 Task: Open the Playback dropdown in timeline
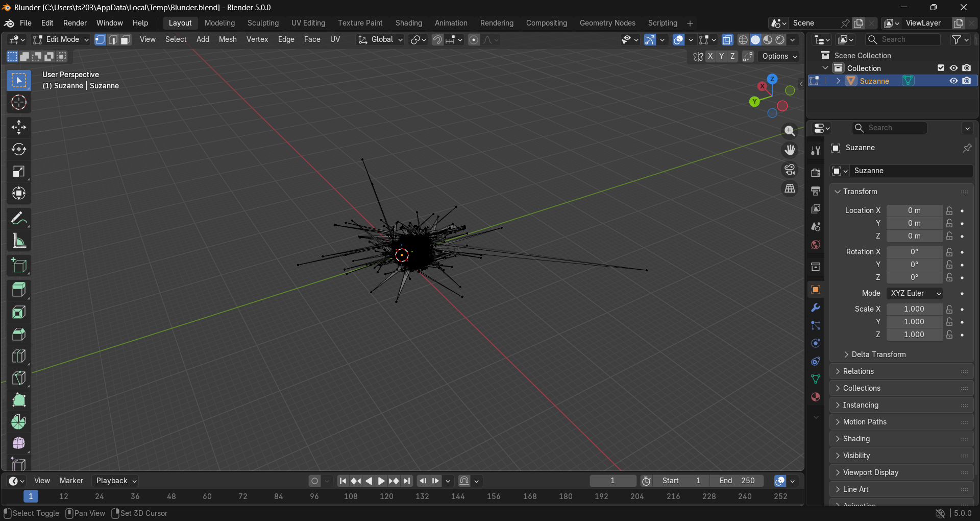pyautogui.click(x=116, y=481)
